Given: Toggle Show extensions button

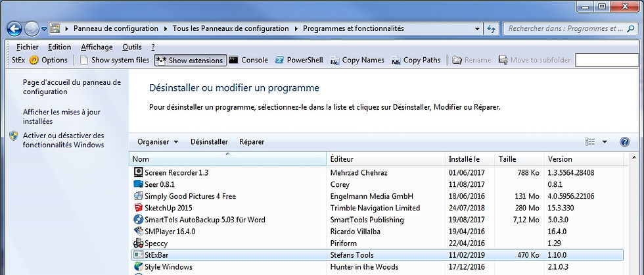Looking at the screenshot, I should [190, 60].
